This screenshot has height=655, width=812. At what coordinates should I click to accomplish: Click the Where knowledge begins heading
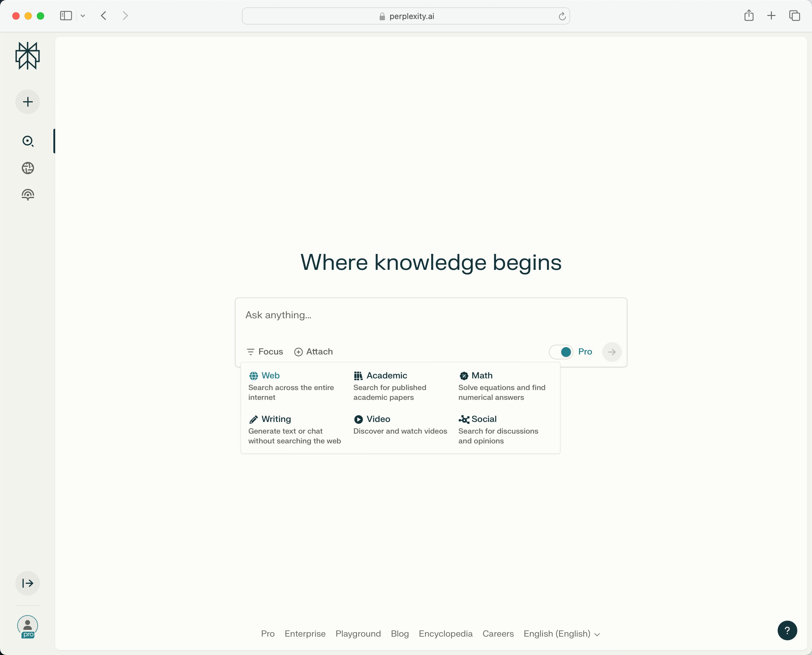tap(431, 262)
